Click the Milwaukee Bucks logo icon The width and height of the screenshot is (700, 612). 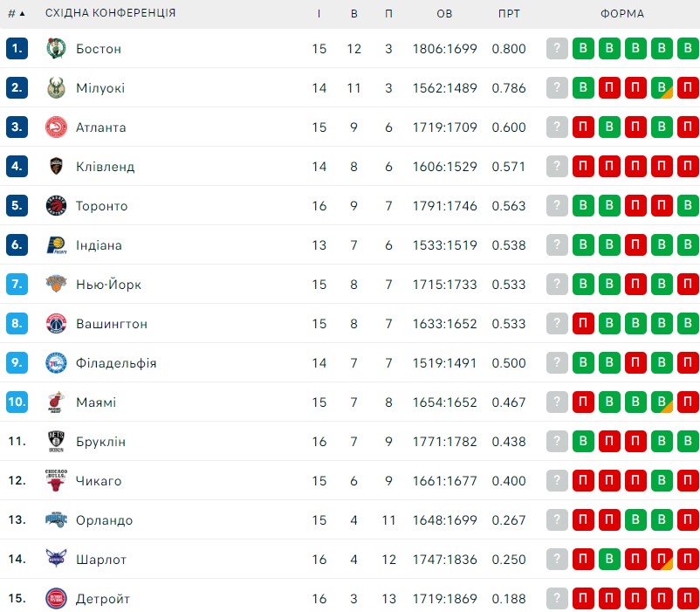tap(56, 87)
